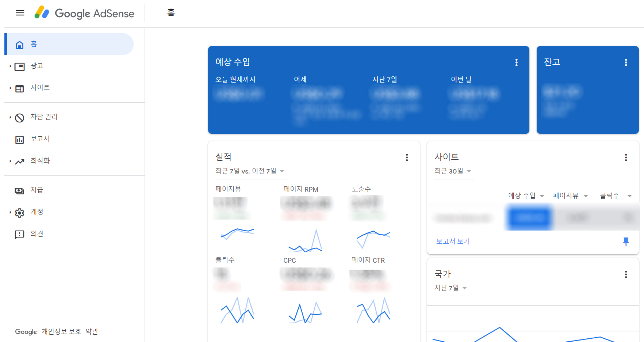Pin the 사이트 card with pushpin icon
The width and height of the screenshot is (644, 342).
point(626,242)
